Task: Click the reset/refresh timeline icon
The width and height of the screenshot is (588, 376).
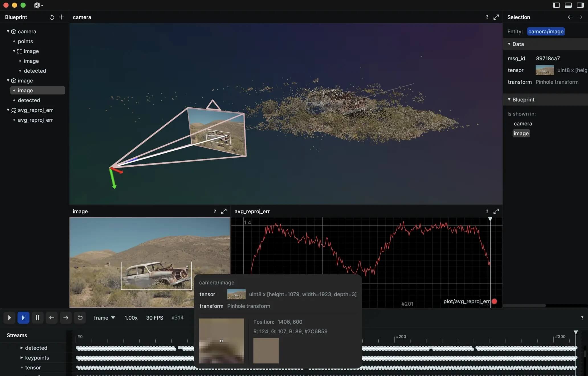Action: (x=80, y=317)
